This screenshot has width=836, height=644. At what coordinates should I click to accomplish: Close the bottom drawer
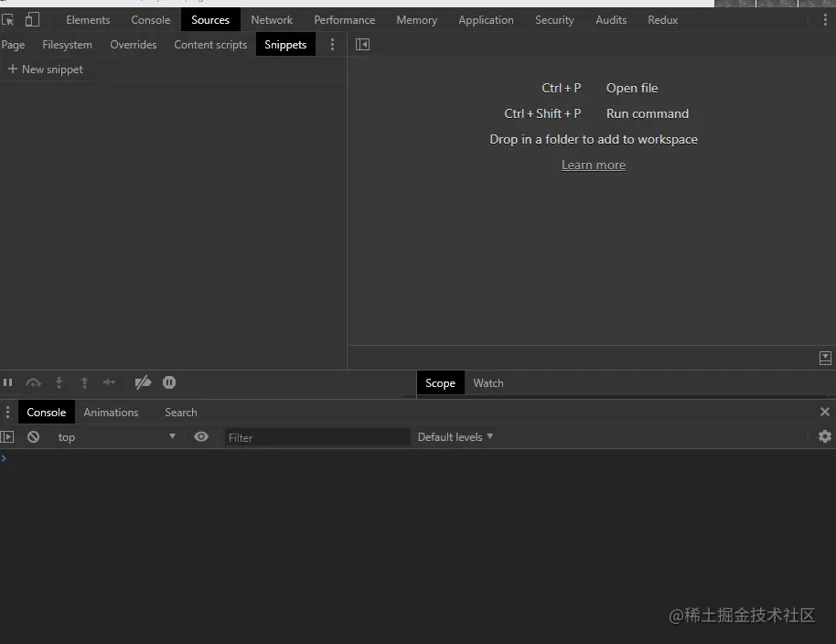click(825, 412)
